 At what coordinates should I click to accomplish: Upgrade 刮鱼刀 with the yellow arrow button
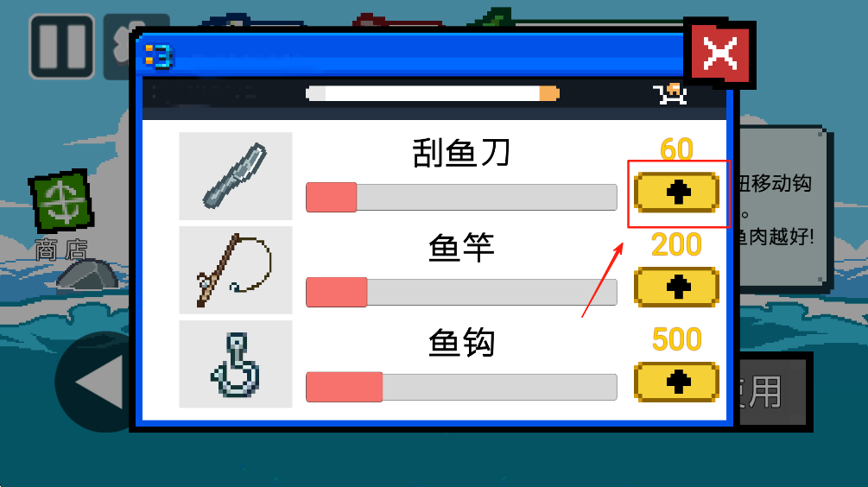click(x=676, y=193)
